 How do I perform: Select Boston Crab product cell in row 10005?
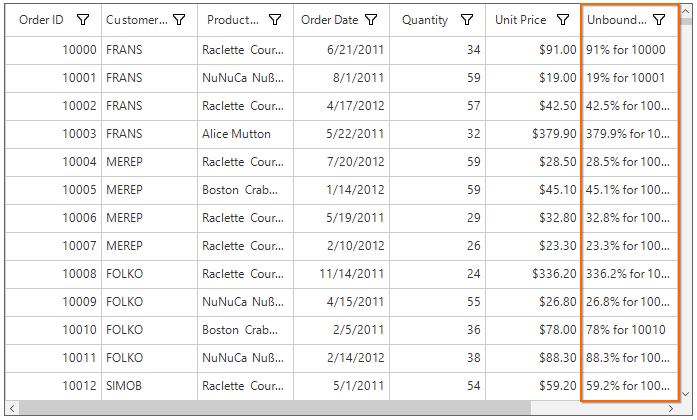coord(245,190)
